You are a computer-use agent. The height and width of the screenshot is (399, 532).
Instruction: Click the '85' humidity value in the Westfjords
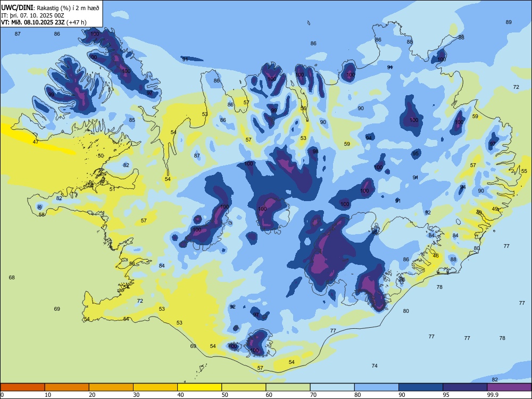132,120
